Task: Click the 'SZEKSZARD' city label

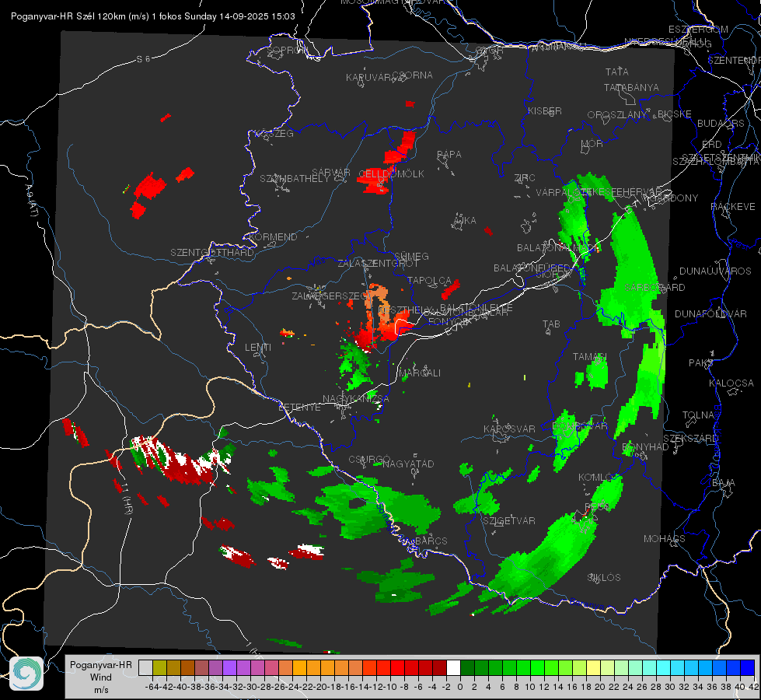Action: (x=690, y=439)
